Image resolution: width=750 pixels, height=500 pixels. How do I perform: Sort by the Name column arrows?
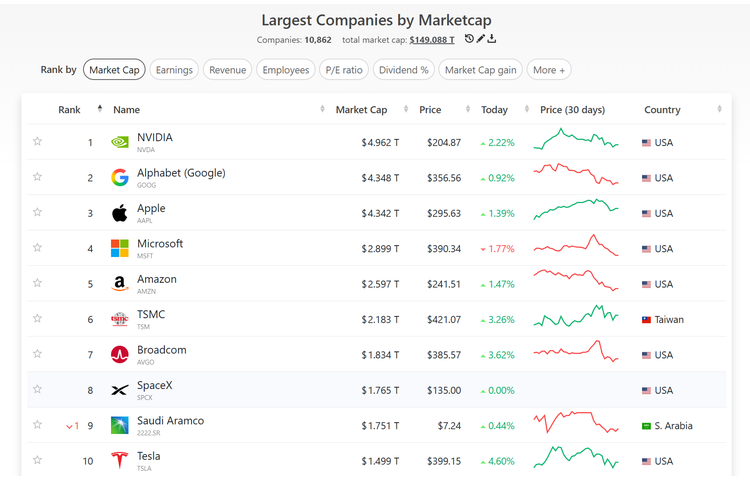pyautogui.click(x=322, y=109)
